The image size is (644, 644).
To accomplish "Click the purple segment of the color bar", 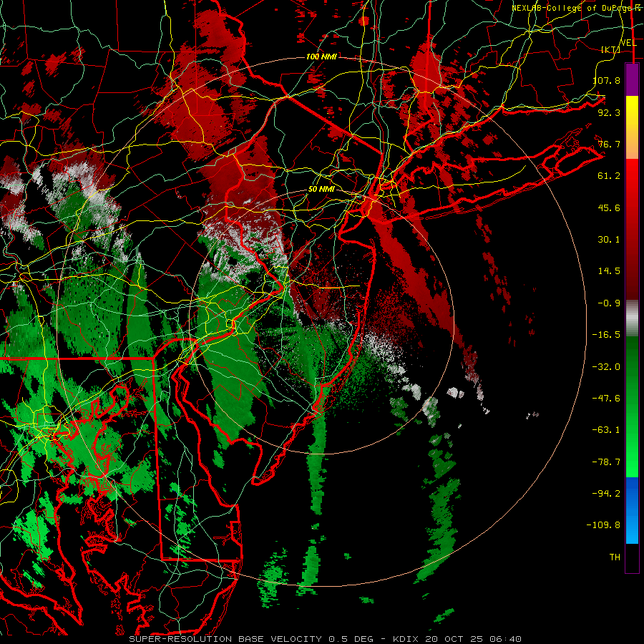I will click(632, 79).
